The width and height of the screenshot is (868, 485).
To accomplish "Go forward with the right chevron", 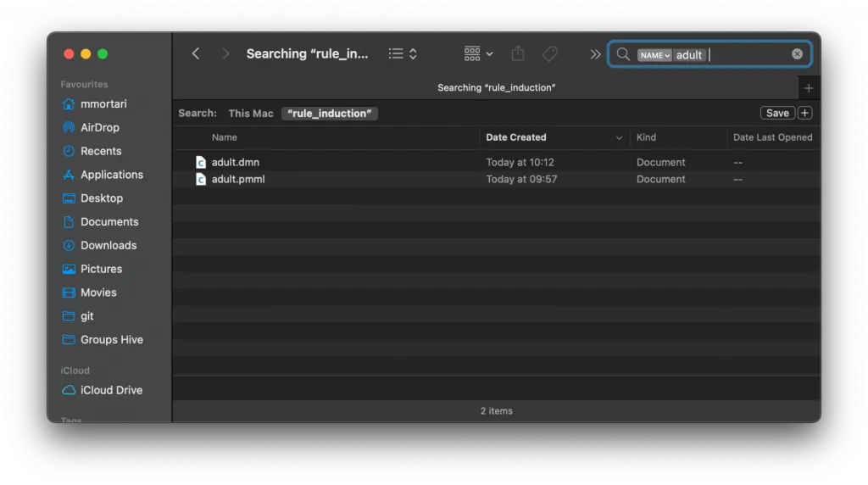I will (225, 53).
